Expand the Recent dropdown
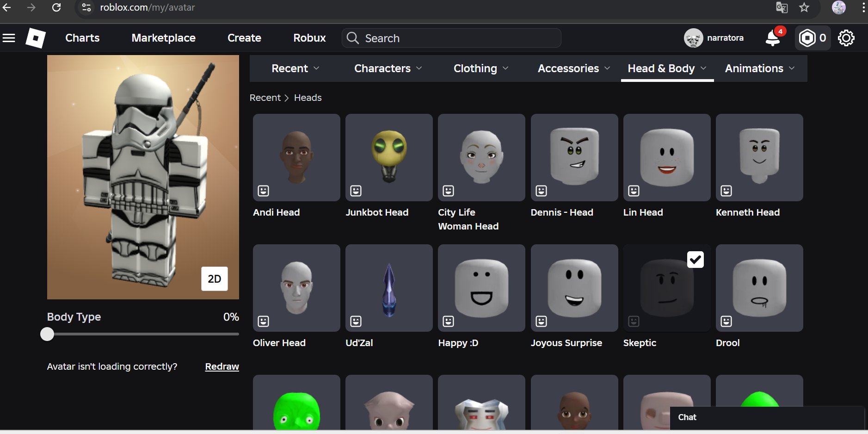This screenshot has height=434, width=868. (x=295, y=68)
